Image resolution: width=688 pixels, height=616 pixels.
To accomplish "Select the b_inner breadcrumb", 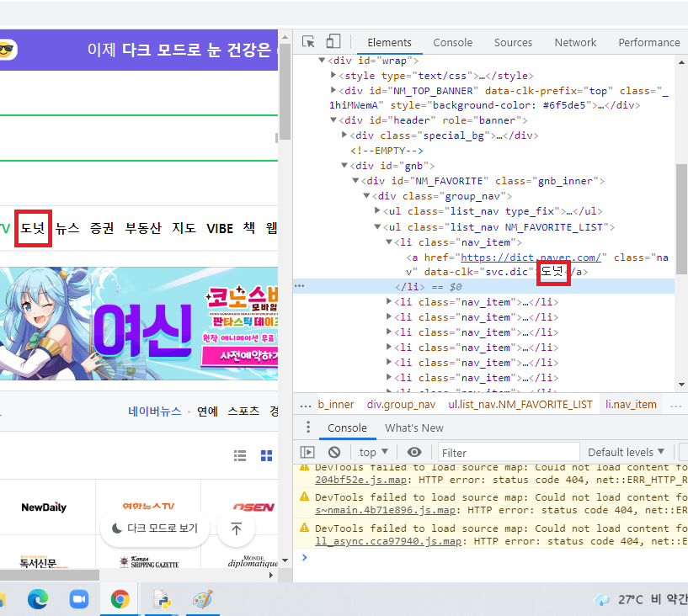I will 336,404.
